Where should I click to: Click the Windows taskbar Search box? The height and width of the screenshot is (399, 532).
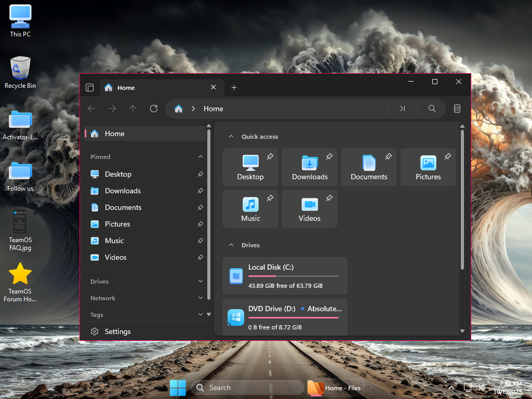[247, 388]
